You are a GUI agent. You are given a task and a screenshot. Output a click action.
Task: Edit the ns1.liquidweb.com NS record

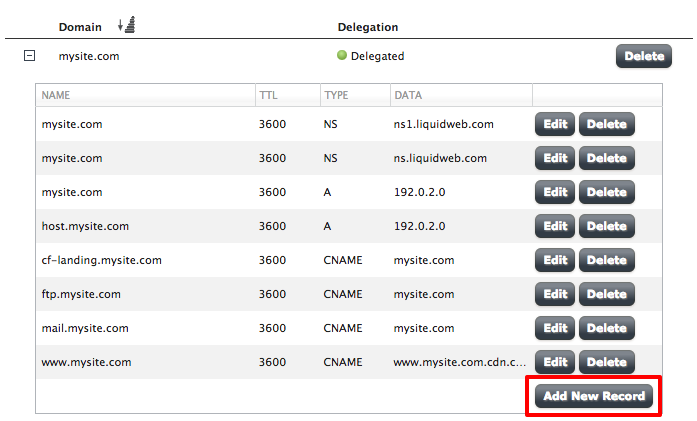click(555, 125)
